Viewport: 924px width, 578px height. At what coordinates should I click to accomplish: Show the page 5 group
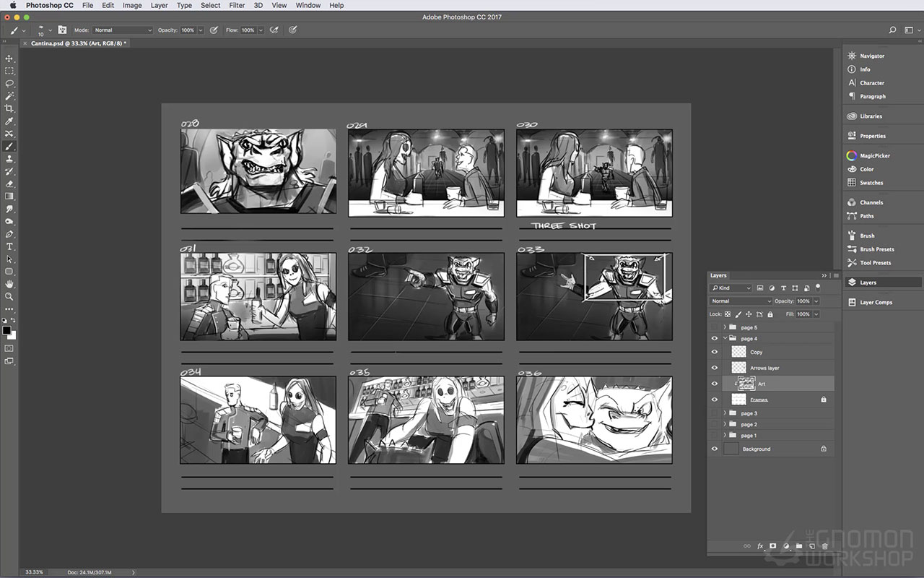tap(715, 327)
